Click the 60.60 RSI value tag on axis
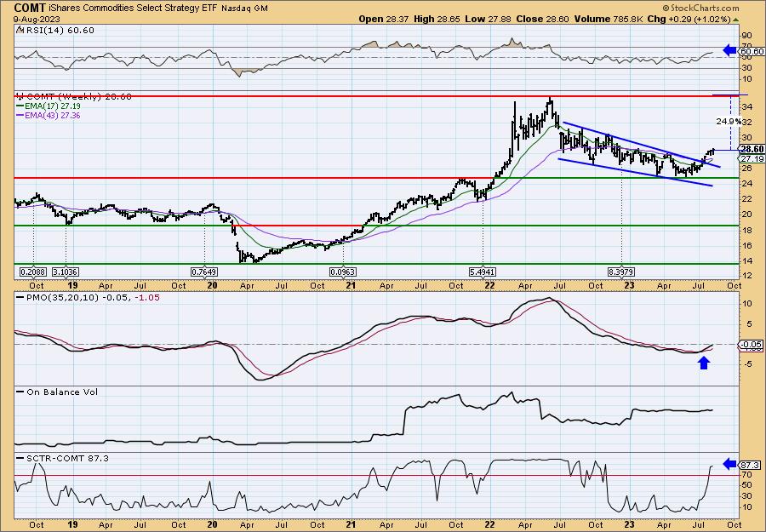Viewport: 766px width, 532px height. (752, 51)
